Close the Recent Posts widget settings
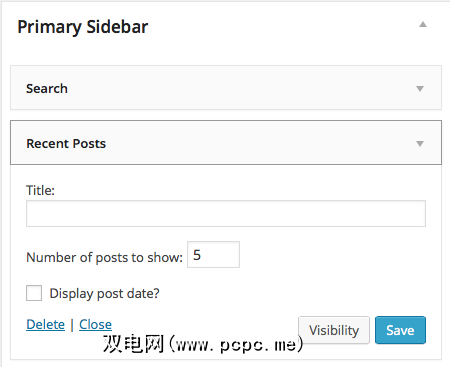This screenshot has width=450, height=367. click(95, 324)
